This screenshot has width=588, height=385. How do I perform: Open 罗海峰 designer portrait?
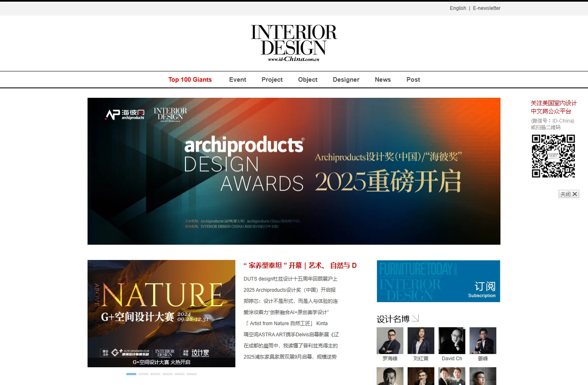pyautogui.click(x=390, y=341)
